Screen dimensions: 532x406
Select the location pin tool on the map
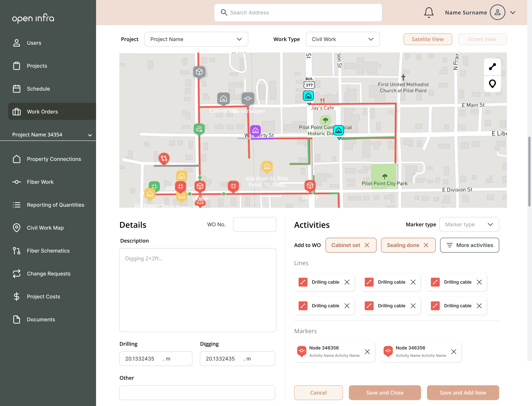tap(492, 84)
